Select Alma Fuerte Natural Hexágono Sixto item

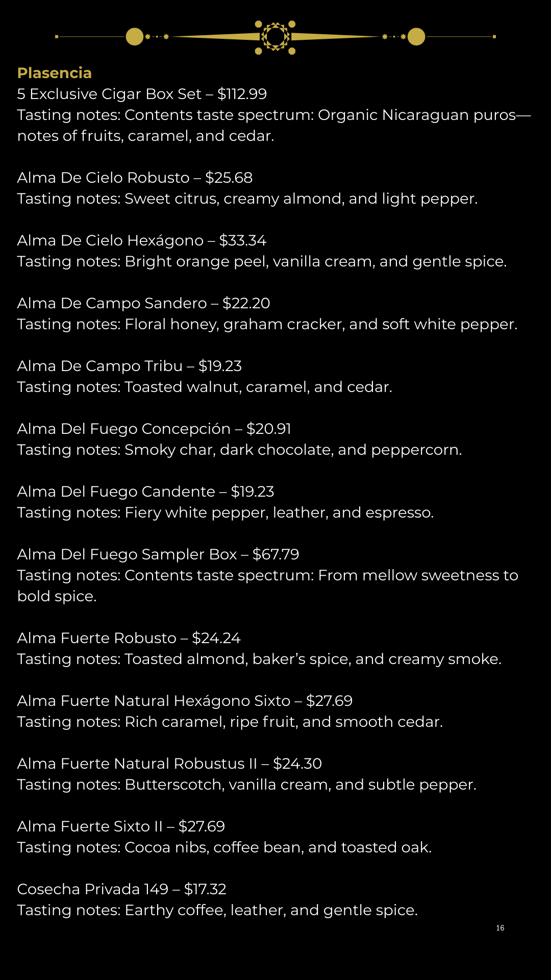pyautogui.click(x=185, y=701)
